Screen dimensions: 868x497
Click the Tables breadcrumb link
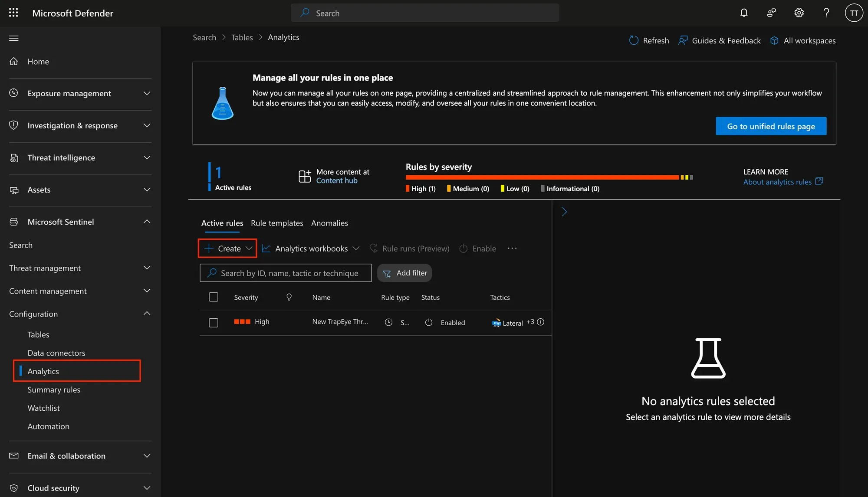242,37
